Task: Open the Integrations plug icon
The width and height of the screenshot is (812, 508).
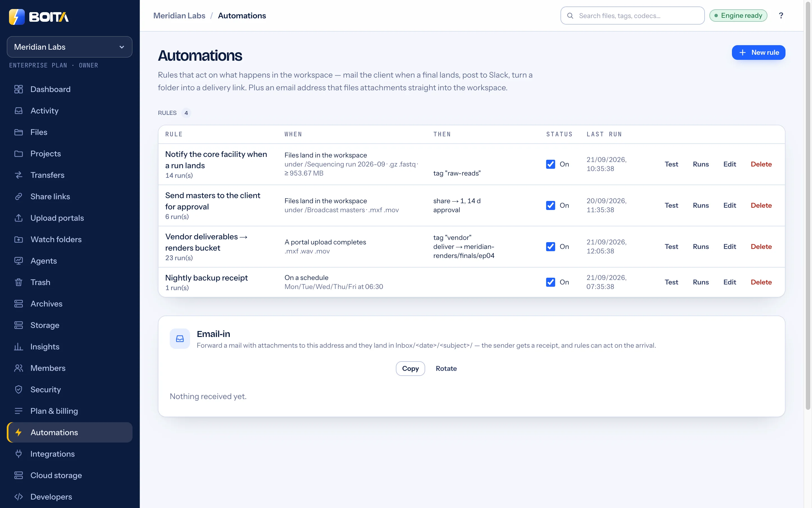Action: tap(18, 454)
